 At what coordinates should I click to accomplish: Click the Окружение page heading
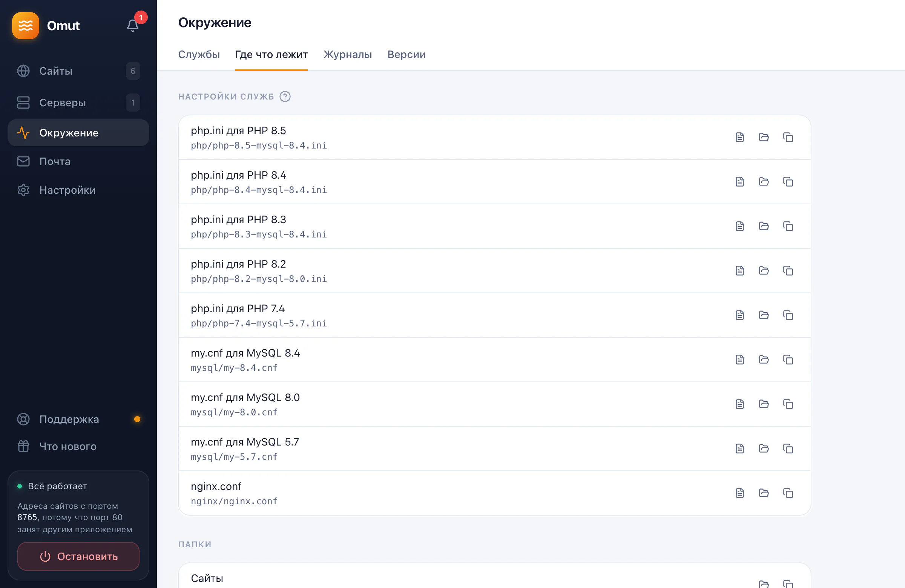[215, 23]
